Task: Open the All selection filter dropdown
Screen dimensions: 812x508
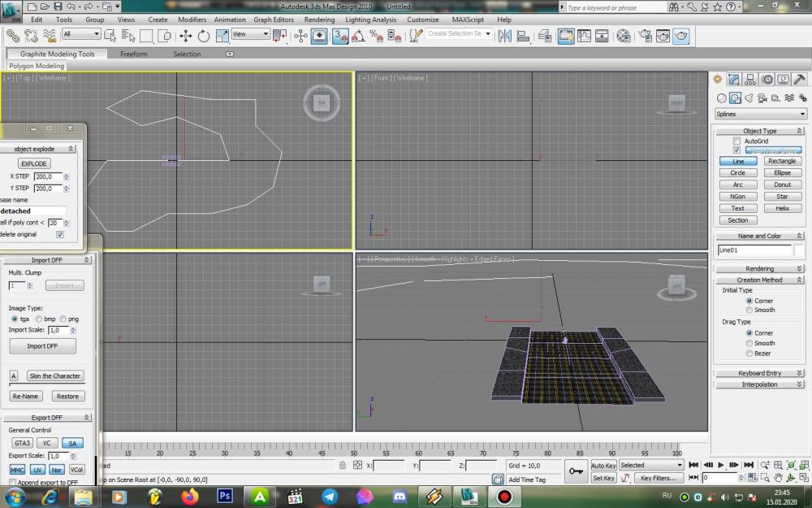Action: click(x=80, y=34)
